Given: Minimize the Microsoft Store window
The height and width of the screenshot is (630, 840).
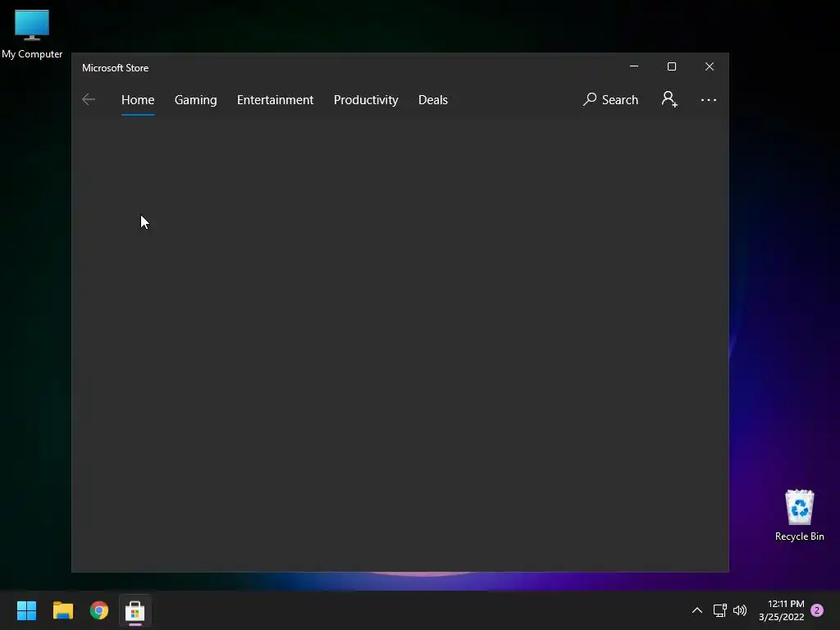Looking at the screenshot, I should [x=634, y=66].
